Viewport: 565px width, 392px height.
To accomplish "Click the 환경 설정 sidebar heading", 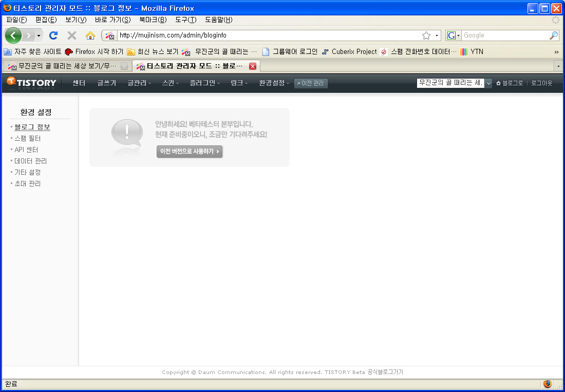I will (x=36, y=112).
